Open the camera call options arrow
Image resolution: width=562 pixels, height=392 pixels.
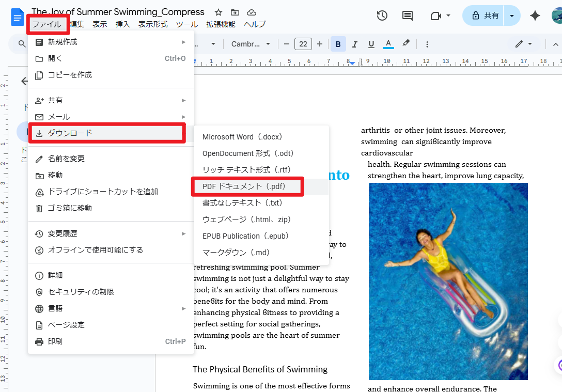tap(448, 16)
